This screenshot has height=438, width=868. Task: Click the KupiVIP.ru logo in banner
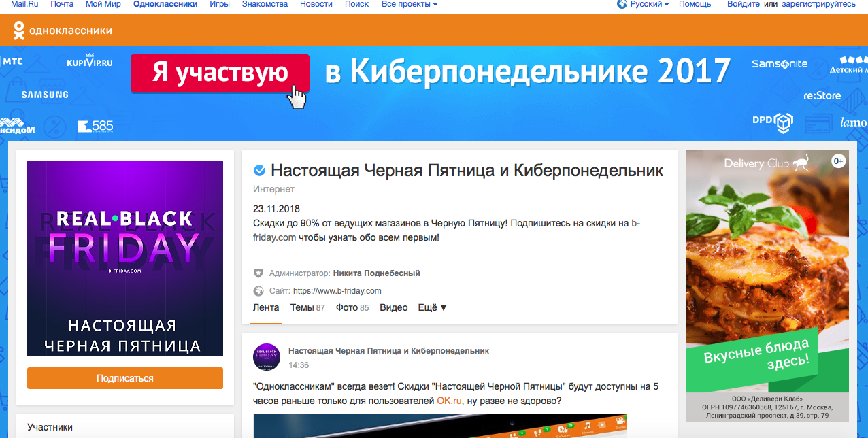coord(89,62)
